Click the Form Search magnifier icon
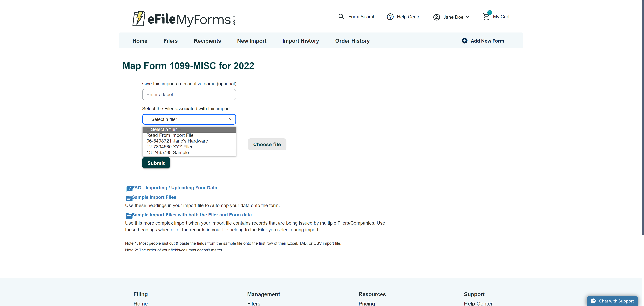Screen dimensions: 644x306 point(341,16)
